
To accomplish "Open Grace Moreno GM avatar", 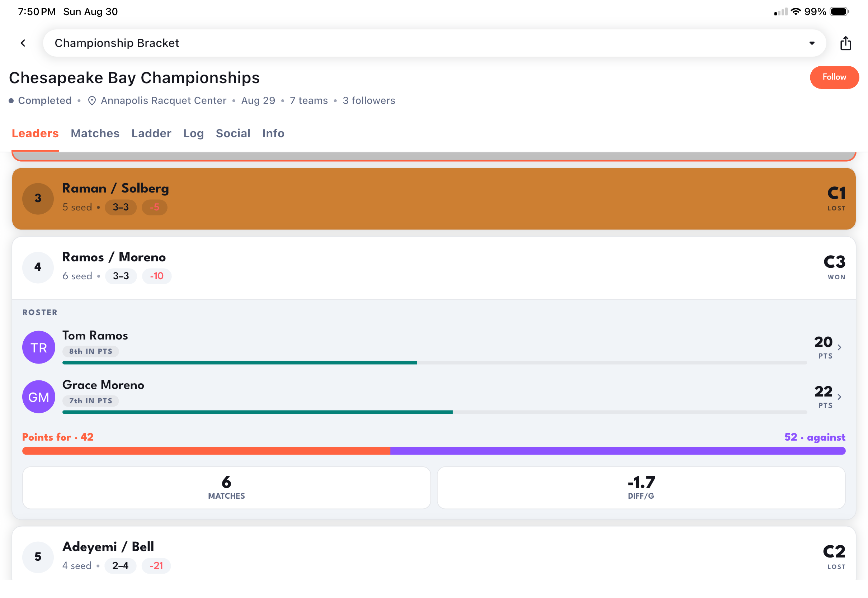I will 39,397.
